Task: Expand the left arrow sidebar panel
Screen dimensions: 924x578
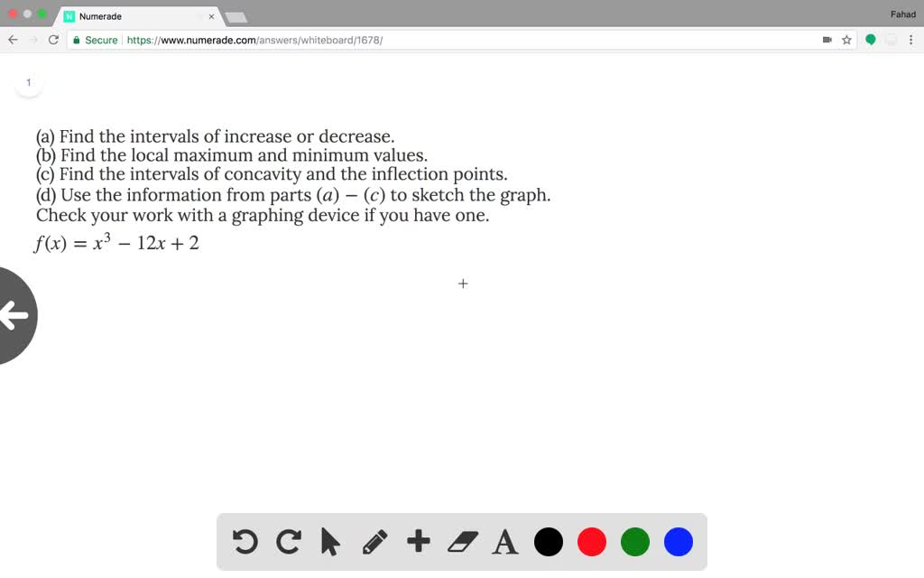Action: [14, 315]
